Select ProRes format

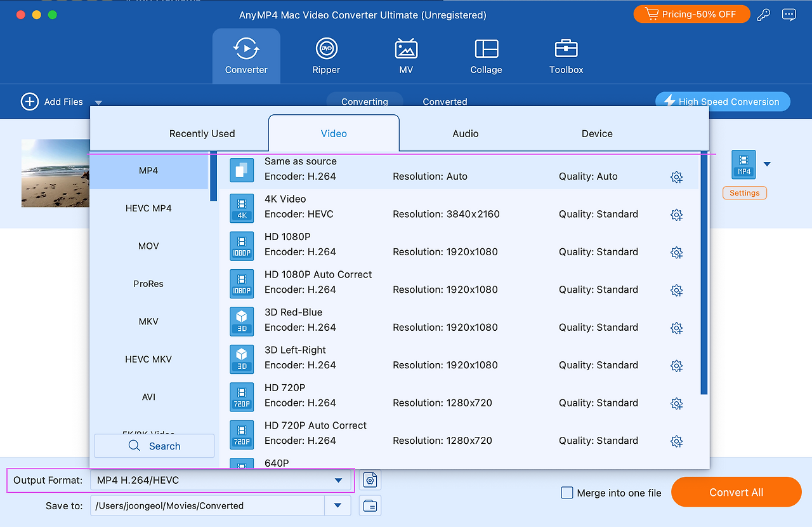(x=148, y=284)
